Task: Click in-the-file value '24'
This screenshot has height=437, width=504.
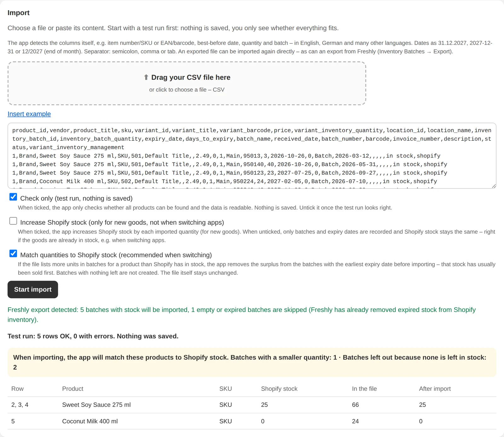Action: tap(355, 421)
